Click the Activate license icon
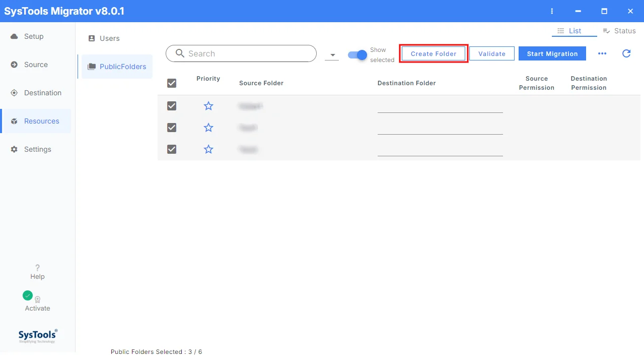The image size is (644, 363). pos(37,298)
